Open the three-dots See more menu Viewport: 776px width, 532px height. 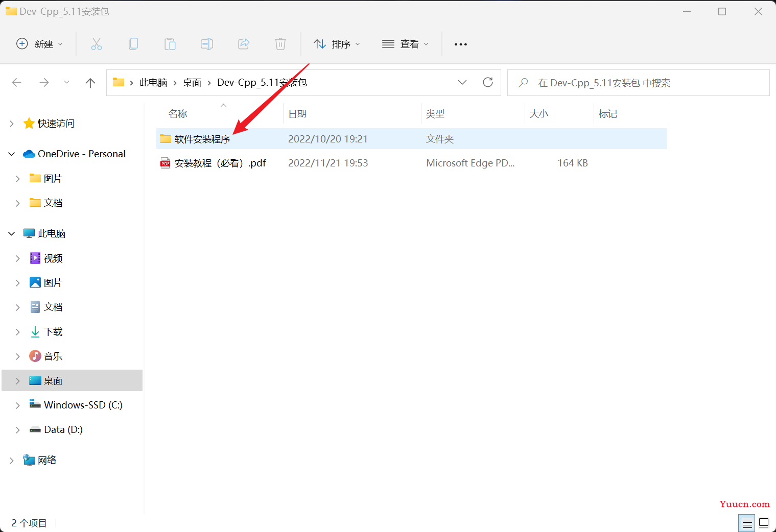point(461,44)
